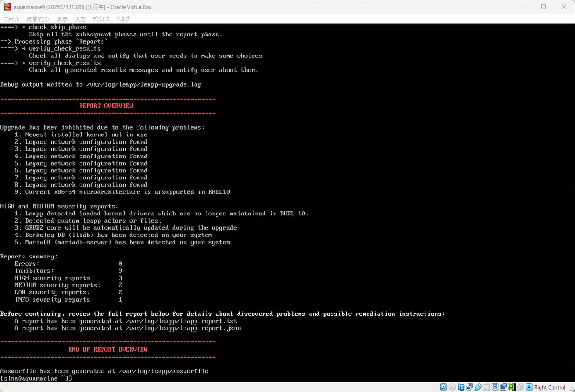Open the ファイル menu
Image resolution: width=575 pixels, height=392 pixels.
tap(11, 19)
